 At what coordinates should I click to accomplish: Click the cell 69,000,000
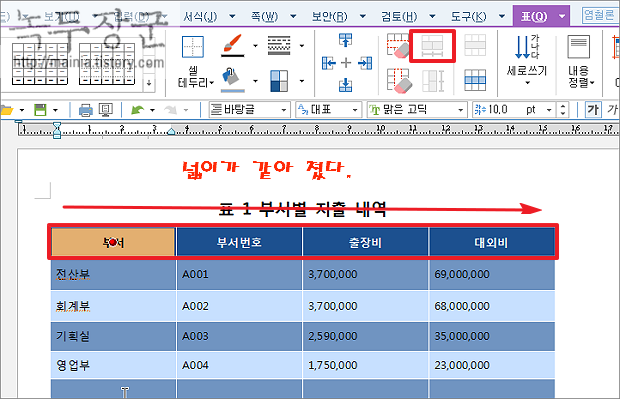pos(491,274)
